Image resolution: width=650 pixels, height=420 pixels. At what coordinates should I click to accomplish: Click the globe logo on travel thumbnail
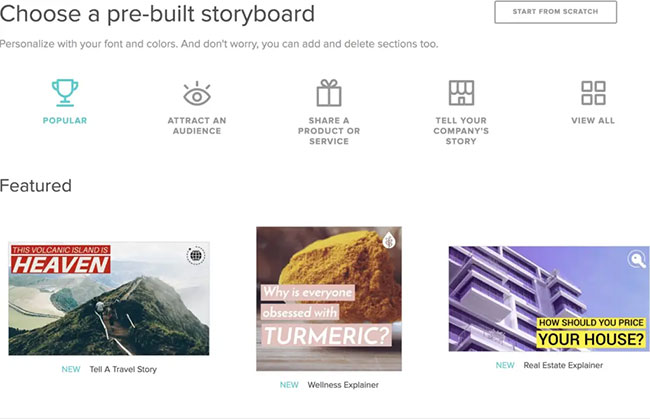[x=194, y=256]
